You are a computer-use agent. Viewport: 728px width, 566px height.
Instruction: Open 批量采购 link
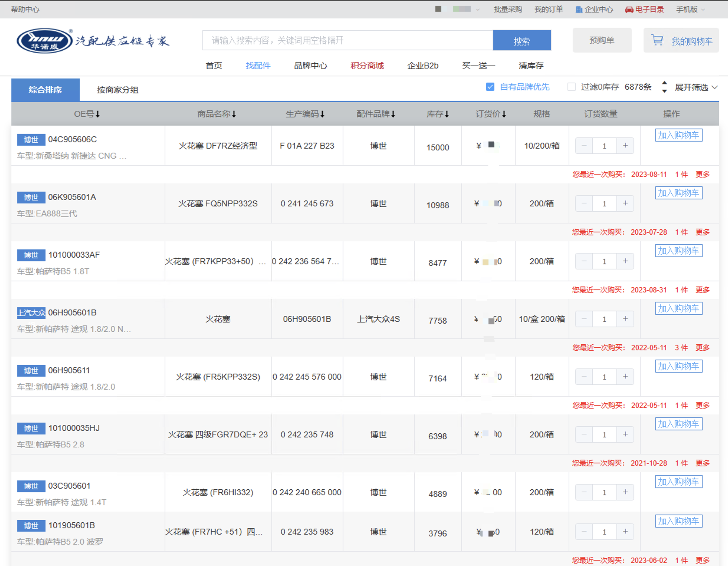click(508, 9)
